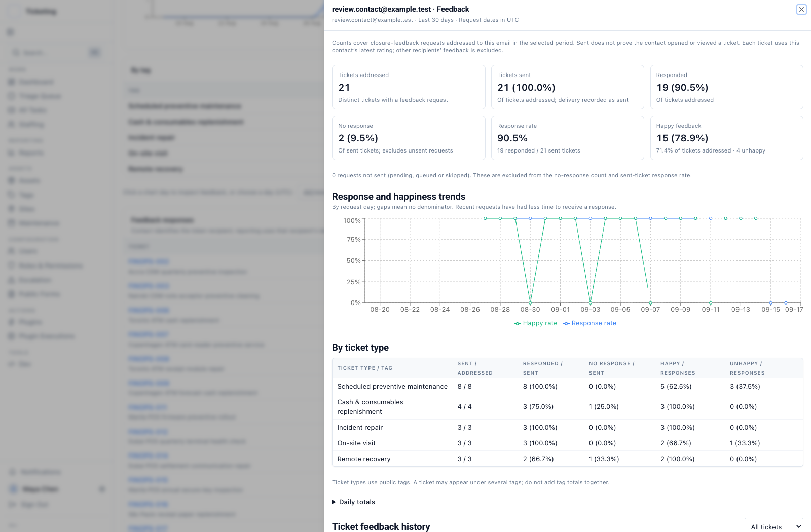
Task: Select the 'Scheduled preventive maintenance' row label
Action: point(392,387)
